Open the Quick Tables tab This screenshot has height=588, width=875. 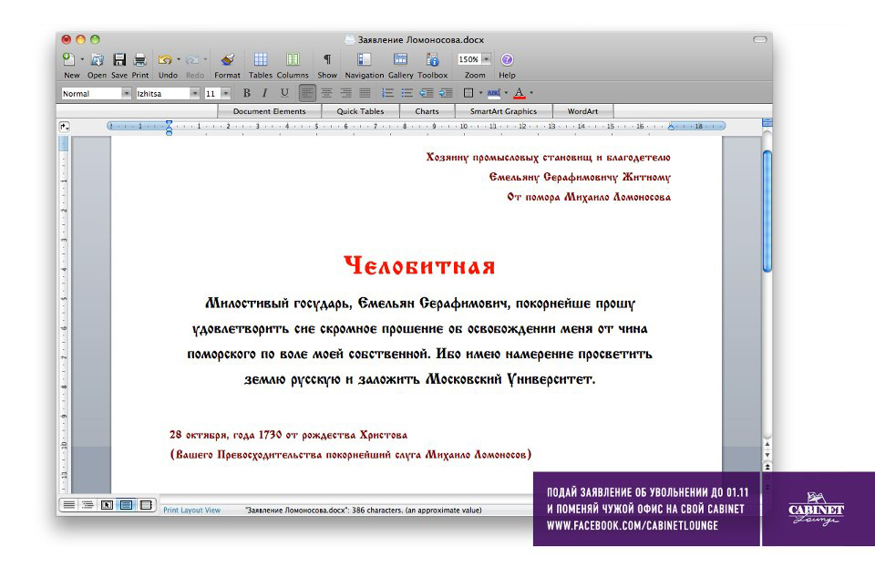(x=360, y=111)
